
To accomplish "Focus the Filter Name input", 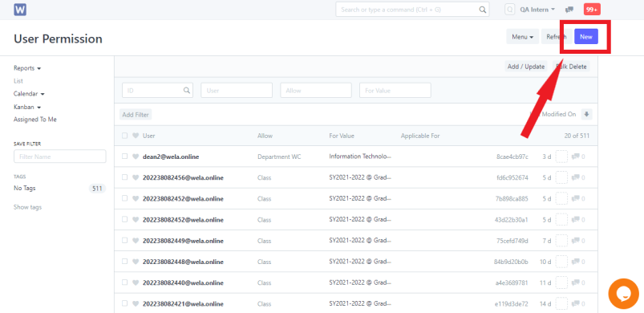I will click(60, 156).
